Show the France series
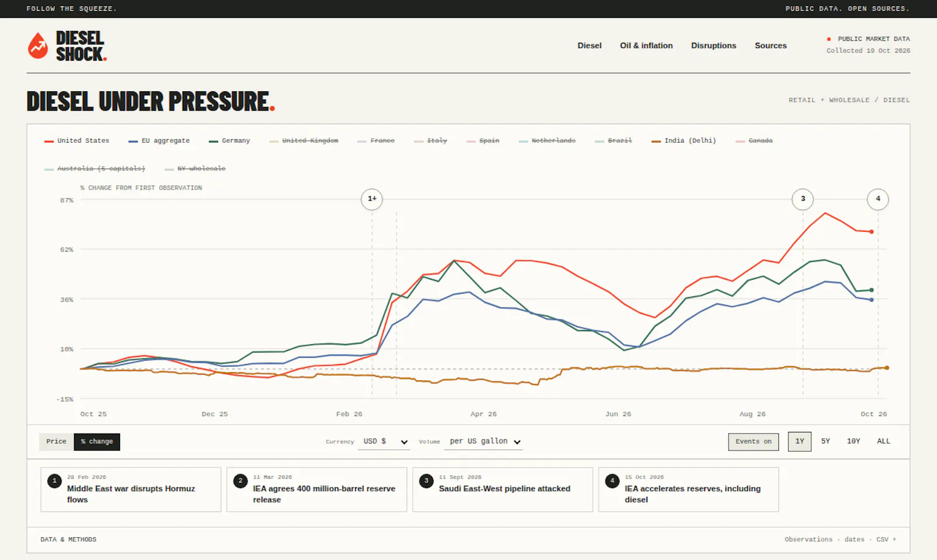Screen dimensions: 937x560 click(x=376, y=141)
